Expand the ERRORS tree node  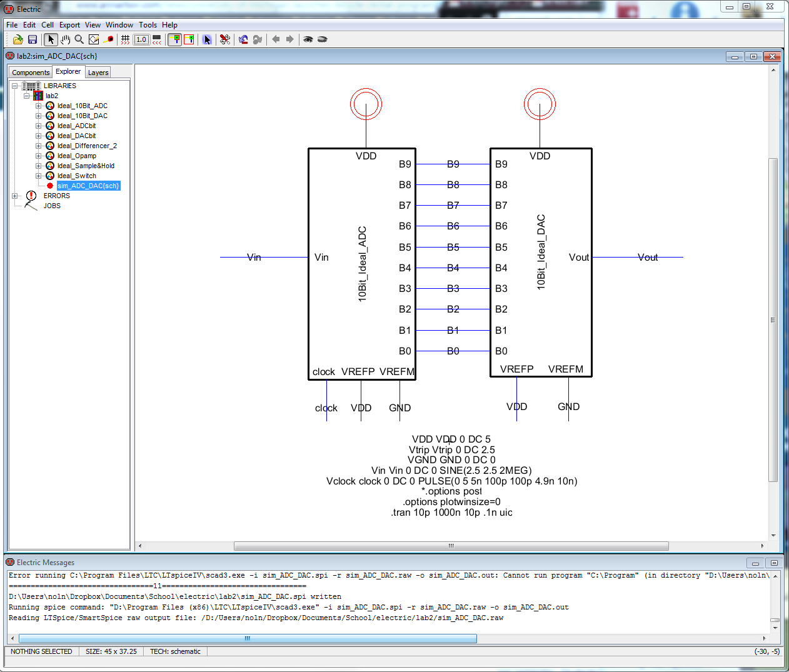(x=15, y=196)
